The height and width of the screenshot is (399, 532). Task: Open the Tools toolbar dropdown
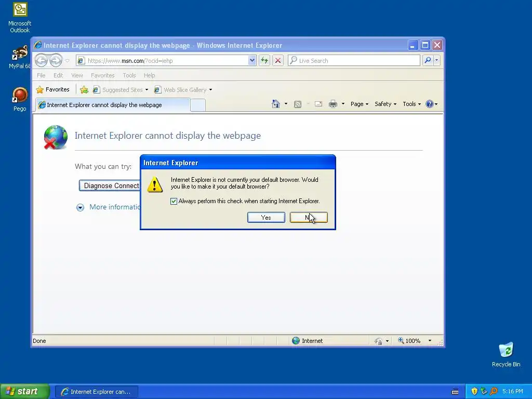tap(411, 104)
